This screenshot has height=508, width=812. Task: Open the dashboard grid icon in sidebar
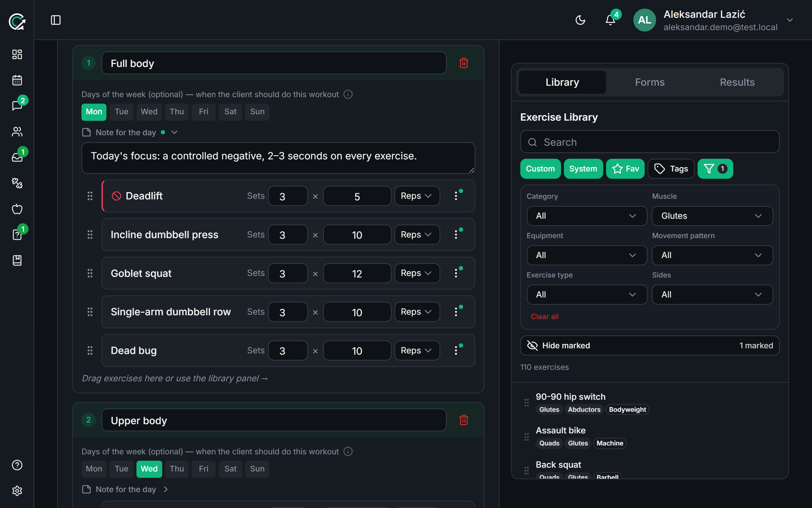[17, 54]
